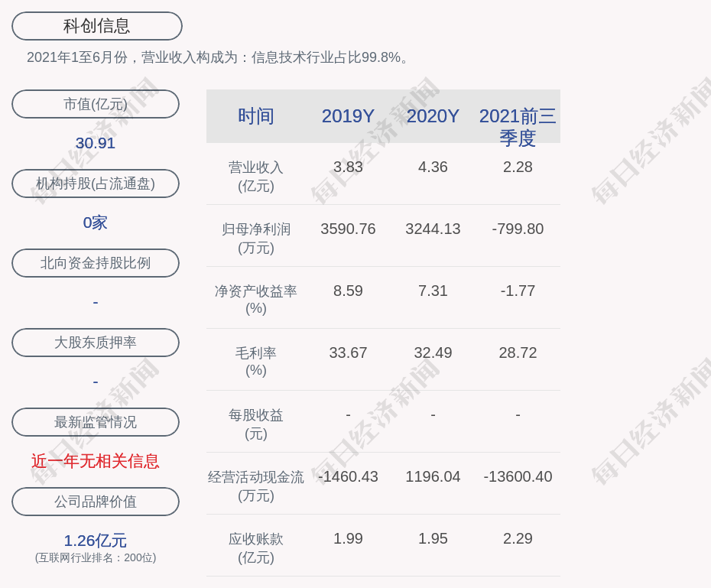The height and width of the screenshot is (588, 711).
Task: Click the 2020Y column header
Action: click(433, 116)
